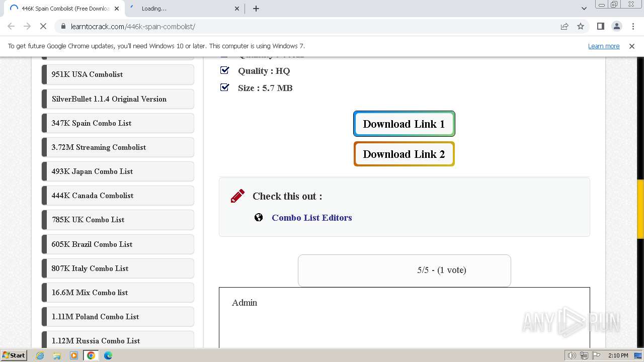
Task: Open a new tab
Action: (256, 9)
